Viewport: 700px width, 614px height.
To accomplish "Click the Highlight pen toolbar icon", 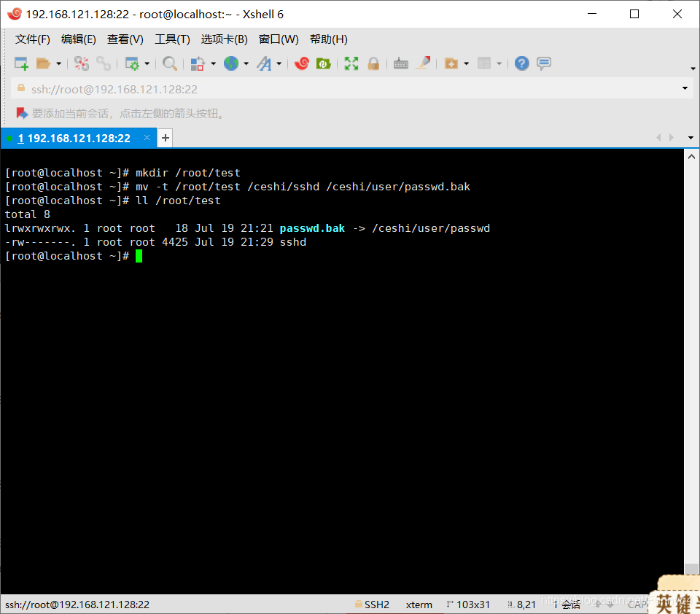I will tap(423, 63).
